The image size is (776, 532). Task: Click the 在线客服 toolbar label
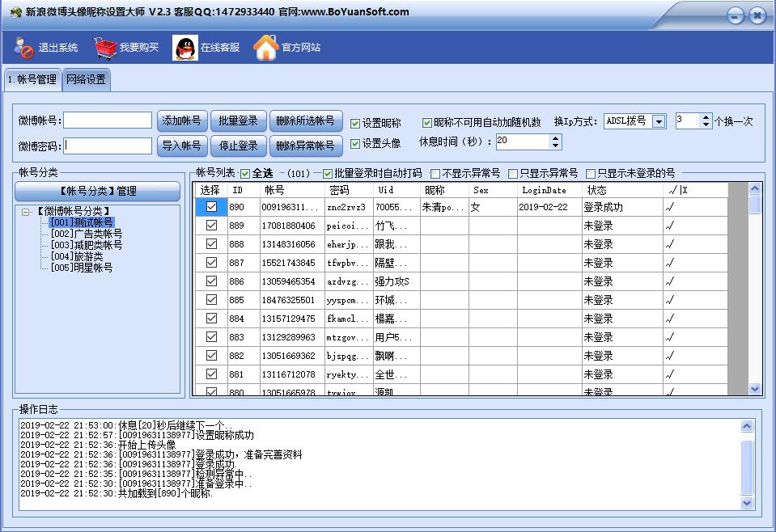(220, 48)
